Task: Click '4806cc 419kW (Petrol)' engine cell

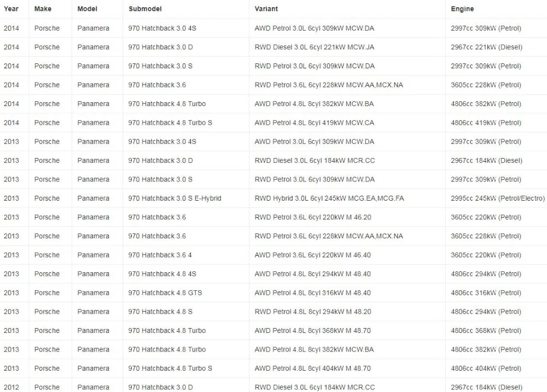Action: tap(486, 123)
